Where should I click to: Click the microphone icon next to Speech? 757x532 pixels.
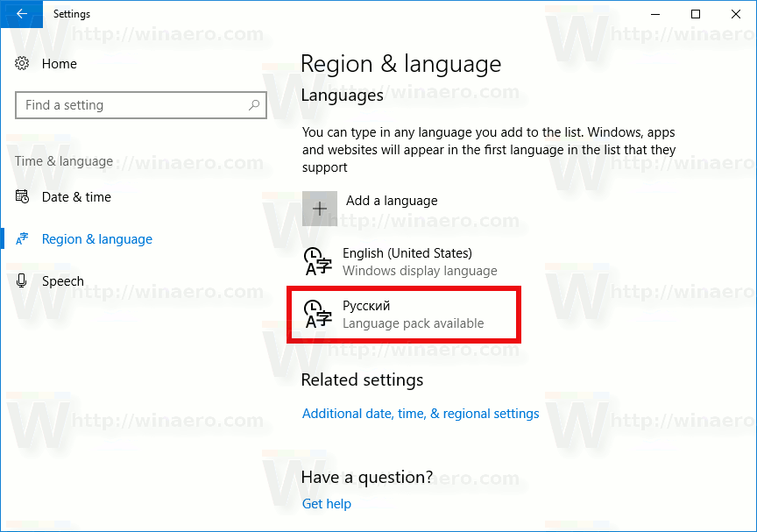(22, 280)
